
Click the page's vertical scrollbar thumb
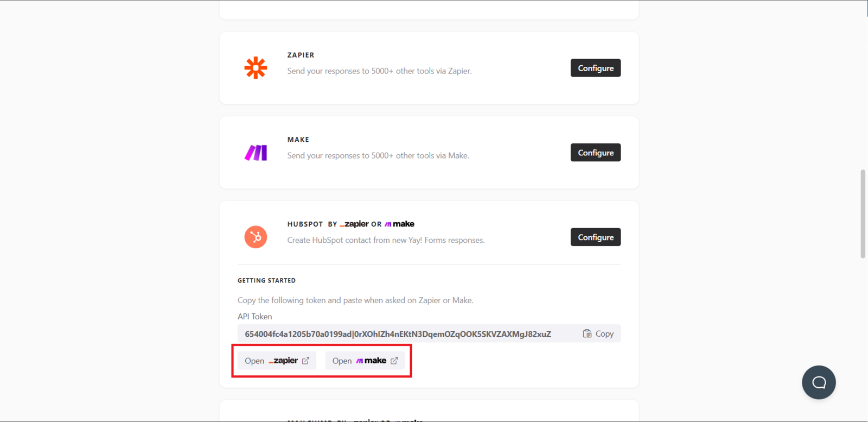[863, 214]
